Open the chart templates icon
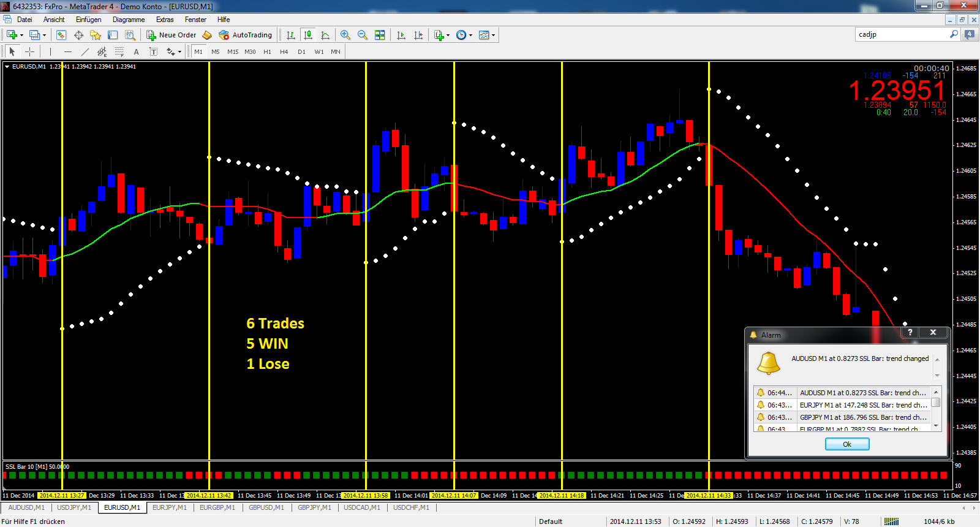Screen dimensions: 980x527 [484, 35]
